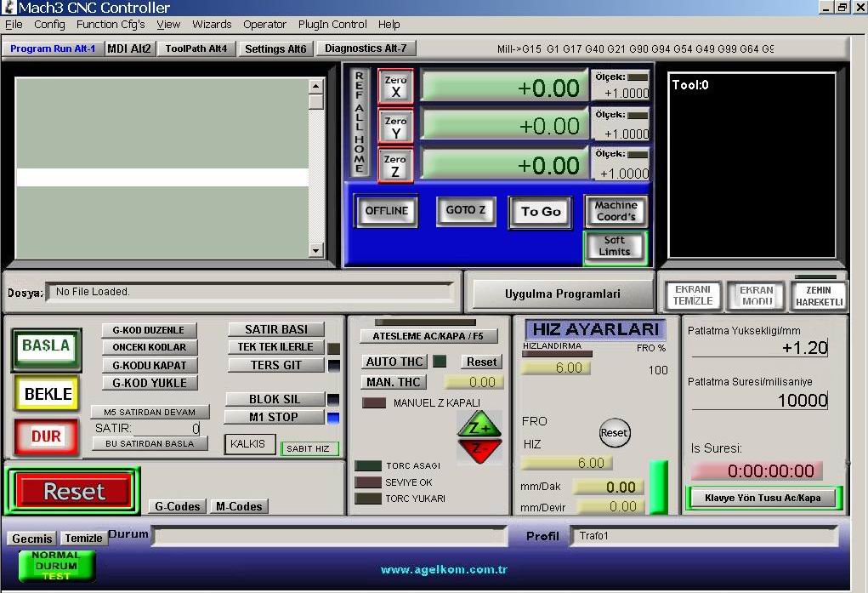Click the Zero Y axis button

(395, 127)
